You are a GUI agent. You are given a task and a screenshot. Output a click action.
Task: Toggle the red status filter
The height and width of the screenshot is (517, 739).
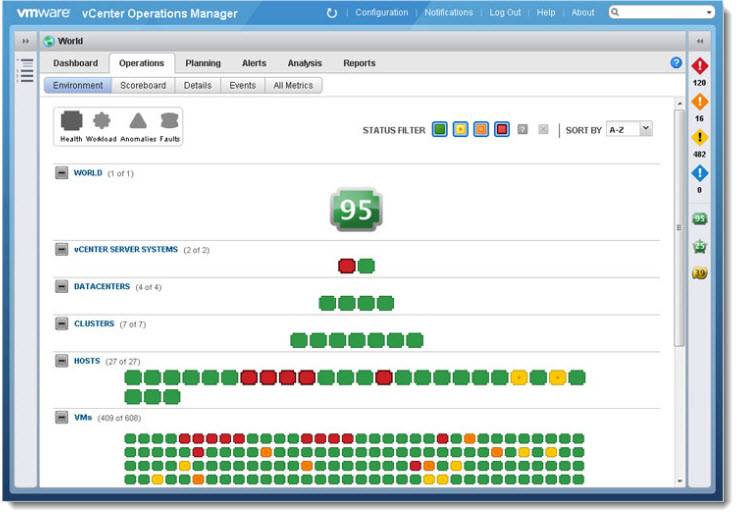point(502,129)
